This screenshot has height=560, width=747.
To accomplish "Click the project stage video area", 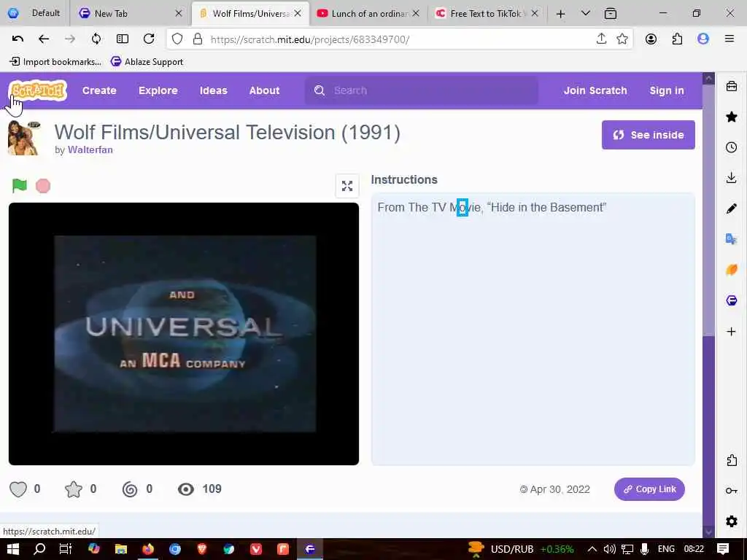I will click(x=184, y=334).
